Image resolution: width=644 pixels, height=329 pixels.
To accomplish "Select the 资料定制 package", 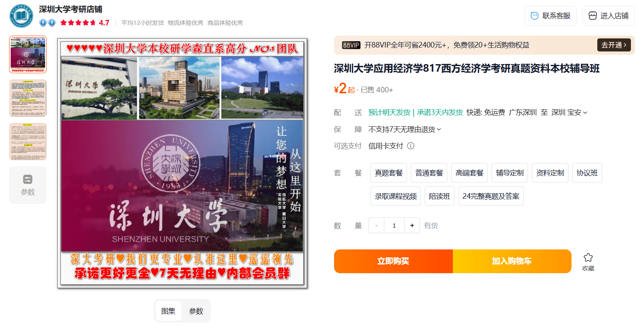I will click(x=550, y=173).
